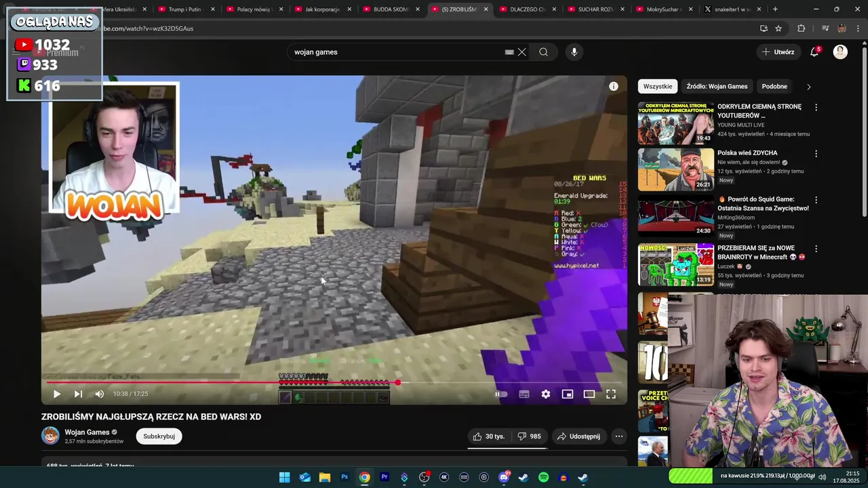Open on-screen keyboard in search box
This screenshot has height=488, width=868.
pyautogui.click(x=509, y=52)
